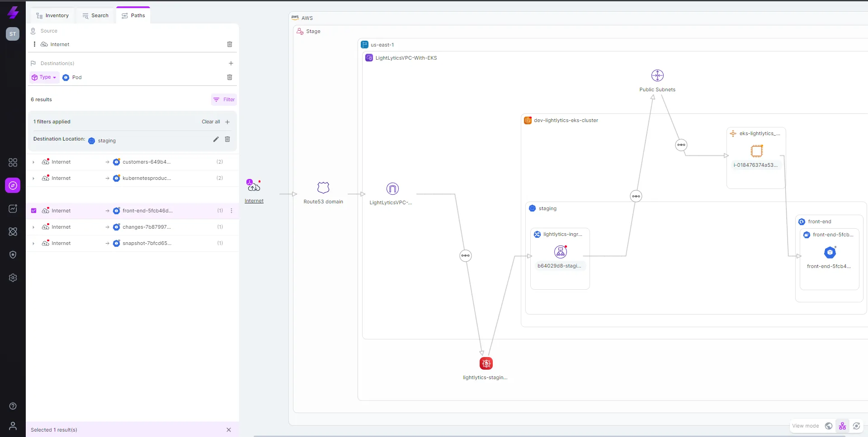Click the front-end deployment label
Screen dimensions: 868x437
(820, 221)
